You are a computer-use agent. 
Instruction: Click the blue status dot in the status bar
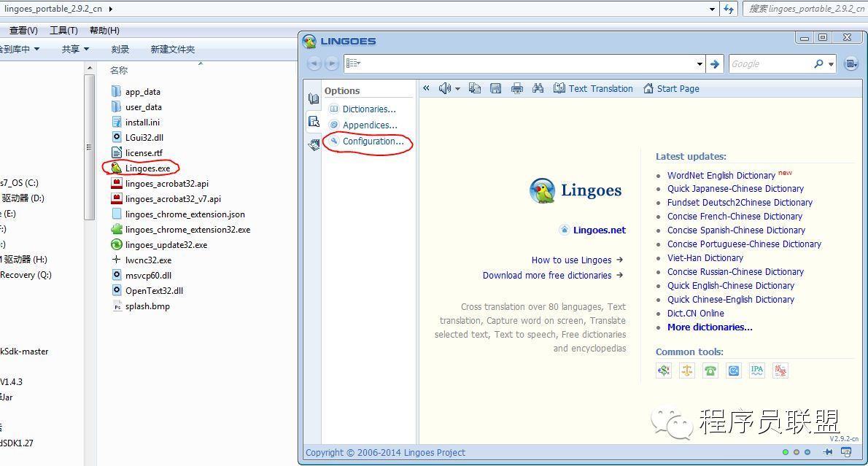[807, 452]
